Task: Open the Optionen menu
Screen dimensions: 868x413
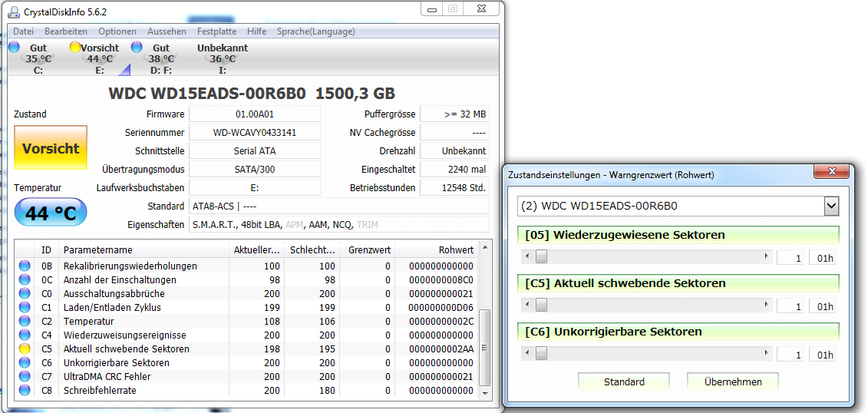Action: (117, 31)
